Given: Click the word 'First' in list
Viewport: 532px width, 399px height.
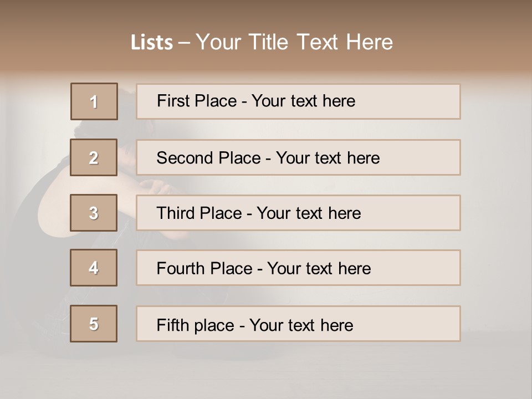Looking at the screenshot, I should coord(173,101).
